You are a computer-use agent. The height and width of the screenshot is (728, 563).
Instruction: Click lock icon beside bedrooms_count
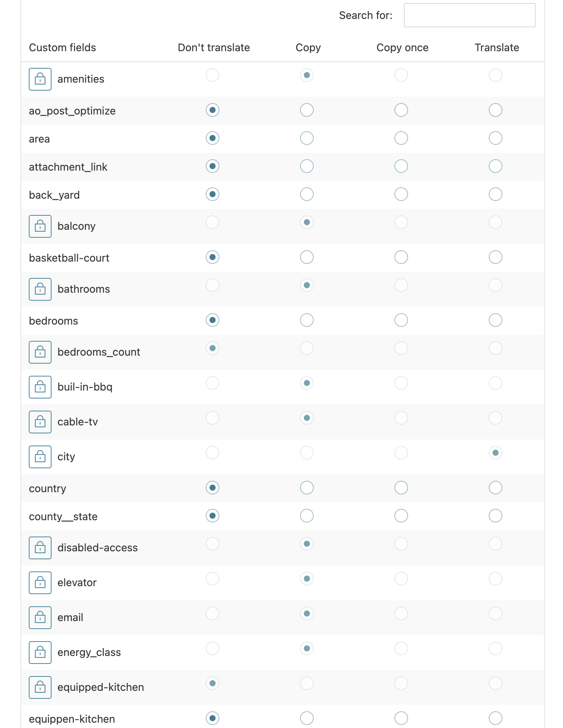(x=40, y=352)
